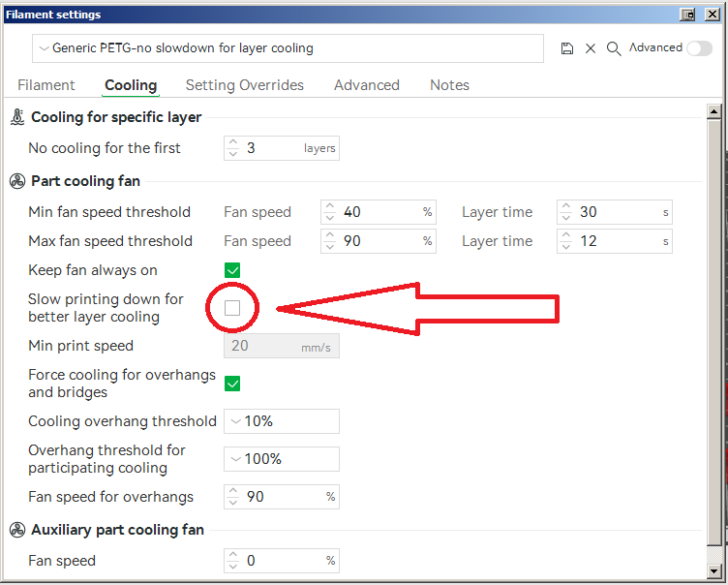Click the vertical scrollbar thumb
This screenshot has height=585, width=728.
click(713, 332)
